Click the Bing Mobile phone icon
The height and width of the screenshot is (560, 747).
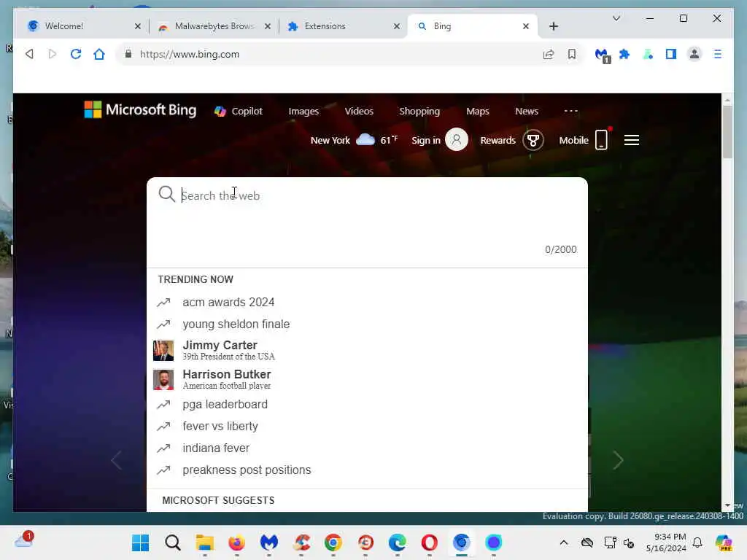coord(602,140)
